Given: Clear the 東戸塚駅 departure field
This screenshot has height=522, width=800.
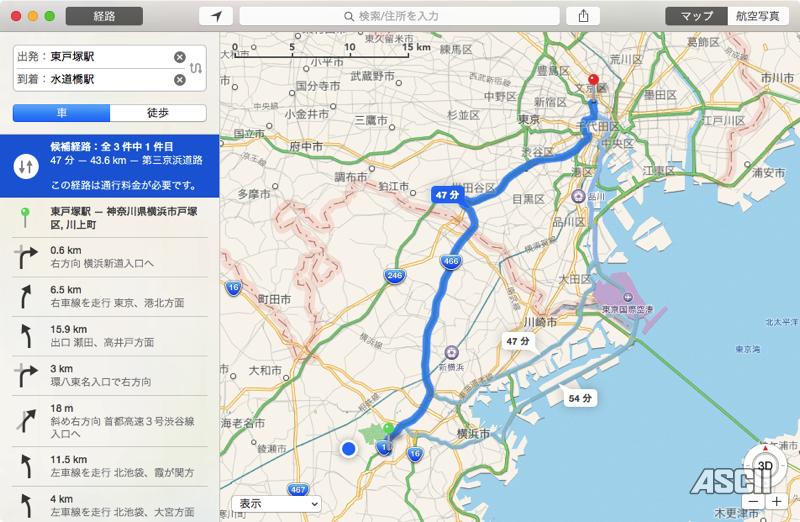Looking at the screenshot, I should pyautogui.click(x=180, y=57).
